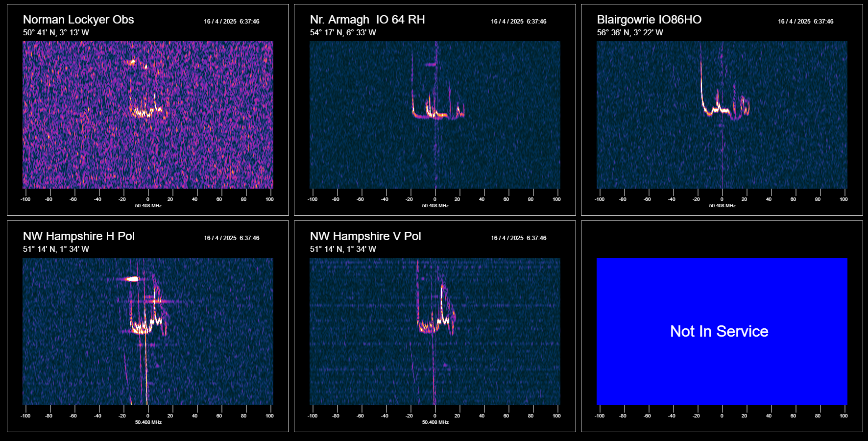Click the NW Hampshire V Pol spectrogram
The image size is (868, 441).
click(435, 331)
